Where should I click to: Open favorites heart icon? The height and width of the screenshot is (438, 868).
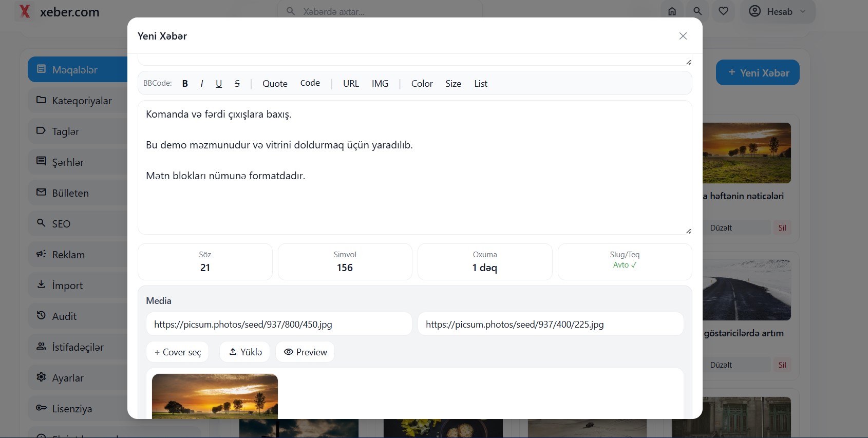click(723, 11)
